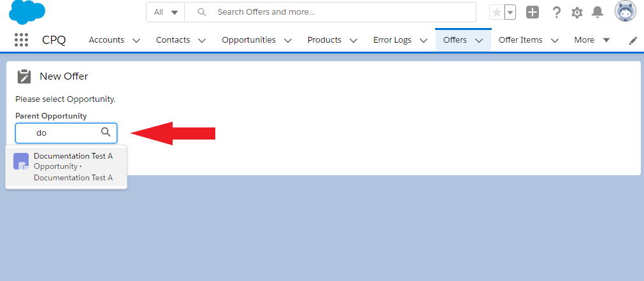Click the Favorites star icon
Viewport: 644px width, 281px height.
(x=497, y=12)
